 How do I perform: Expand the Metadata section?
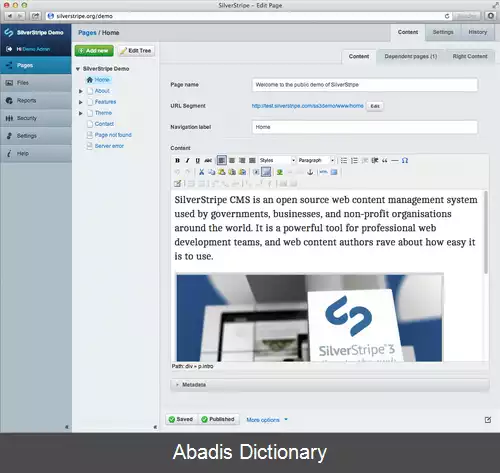pos(330,385)
